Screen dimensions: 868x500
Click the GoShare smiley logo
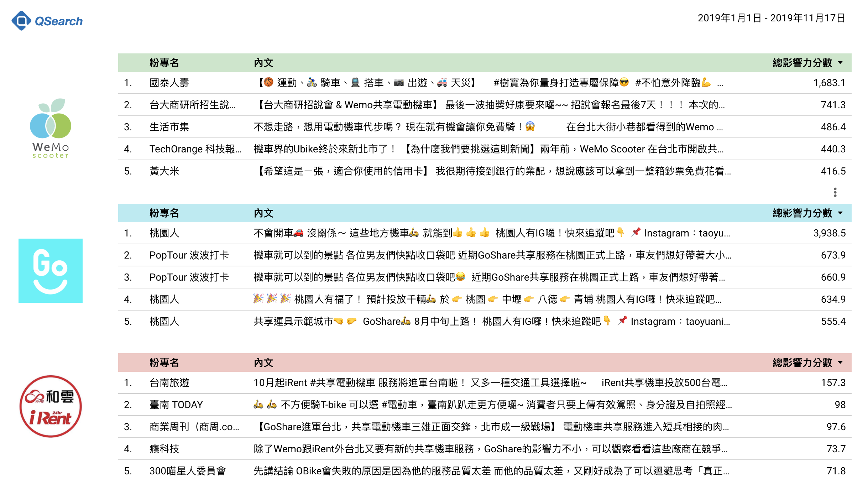51,271
